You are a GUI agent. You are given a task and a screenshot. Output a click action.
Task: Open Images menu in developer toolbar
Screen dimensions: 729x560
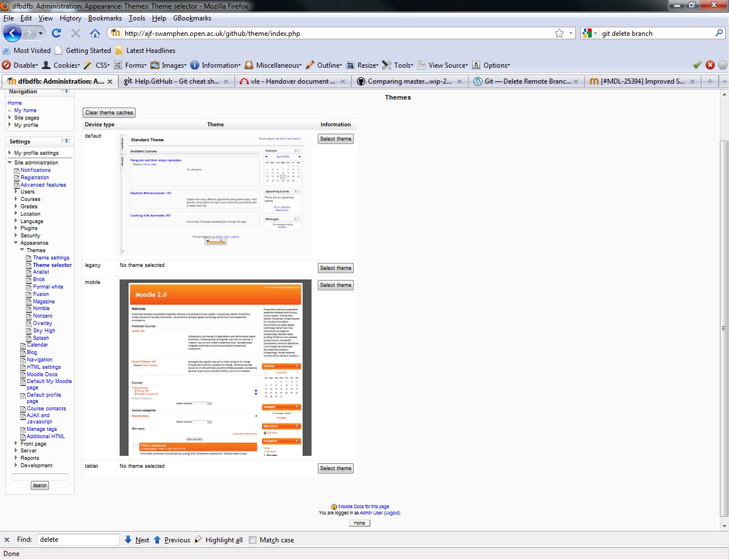pos(169,65)
